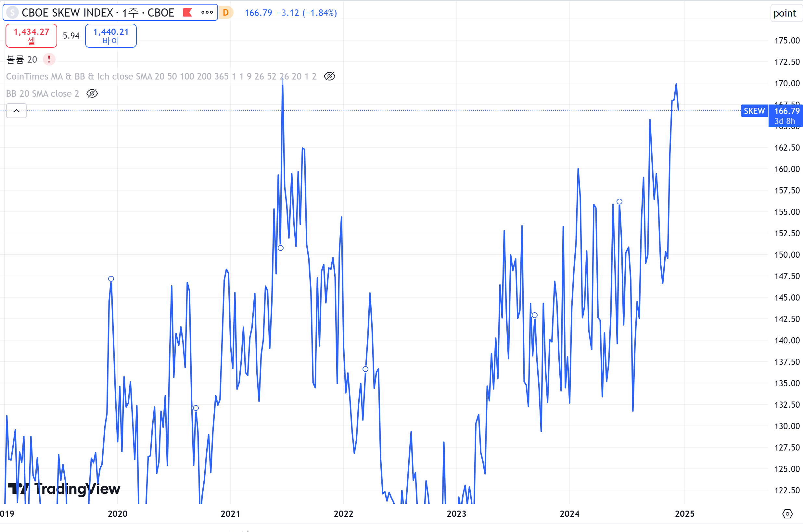Open the three-dot more menu in legend

tap(207, 13)
